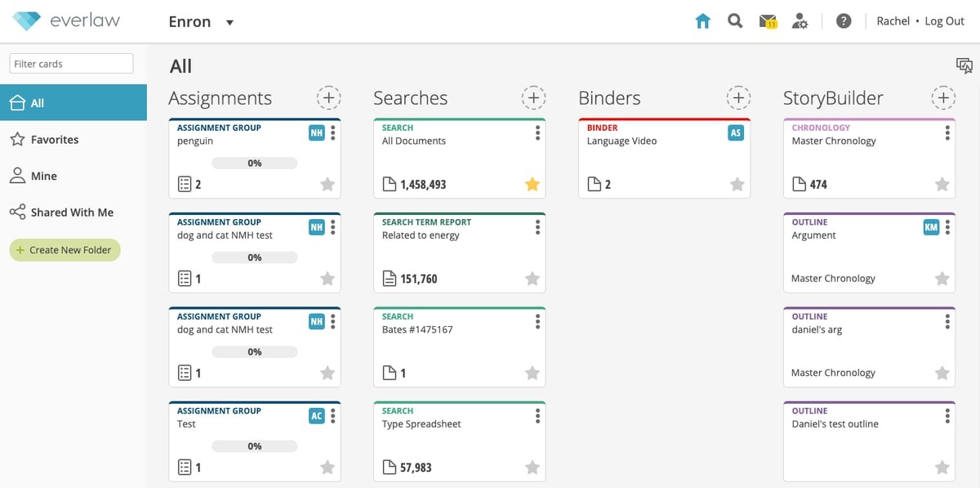980x488 pixels.
Task: Open the daniel's arg outline card
Action: (869, 347)
